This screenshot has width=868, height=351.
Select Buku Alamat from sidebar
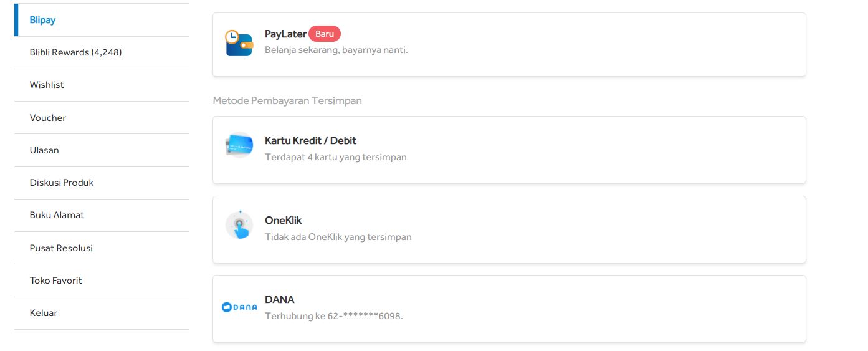pyautogui.click(x=102, y=215)
